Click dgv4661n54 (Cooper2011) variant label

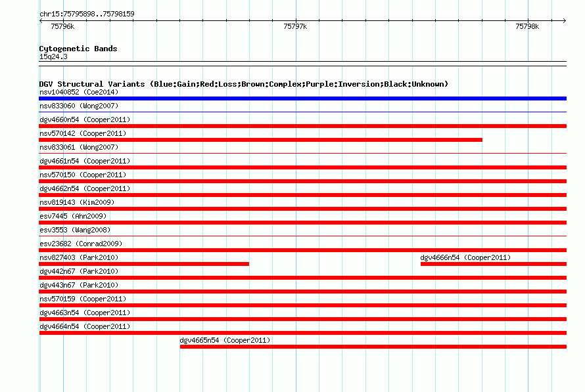tap(85, 161)
